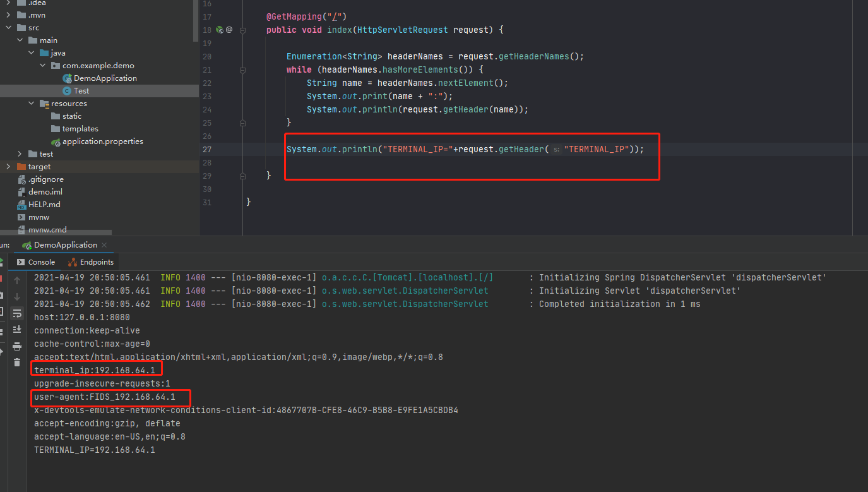Click the up arrow in the console toolbar

[x=17, y=280]
